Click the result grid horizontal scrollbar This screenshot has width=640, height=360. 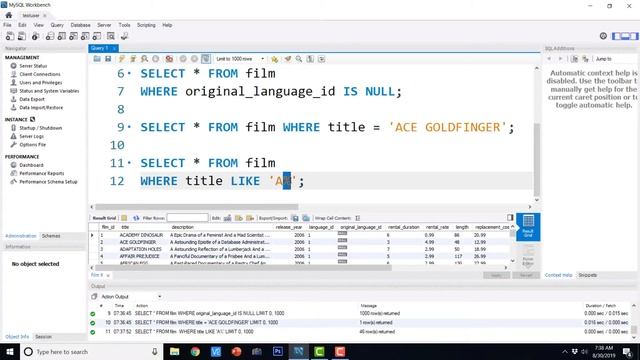243,268
